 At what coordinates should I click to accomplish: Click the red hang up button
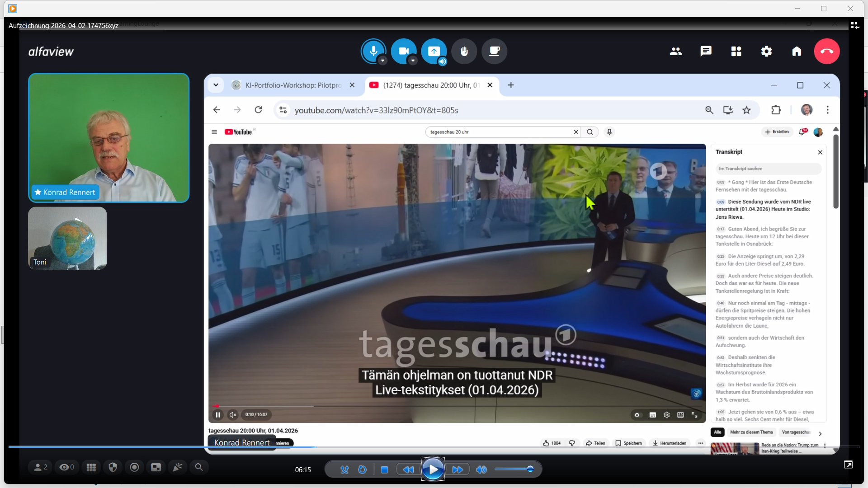[826, 52]
